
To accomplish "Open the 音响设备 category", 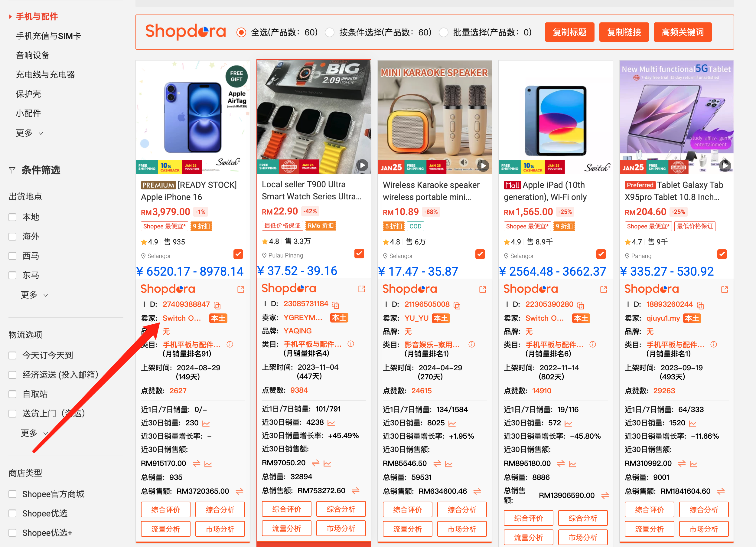I will coord(33,55).
